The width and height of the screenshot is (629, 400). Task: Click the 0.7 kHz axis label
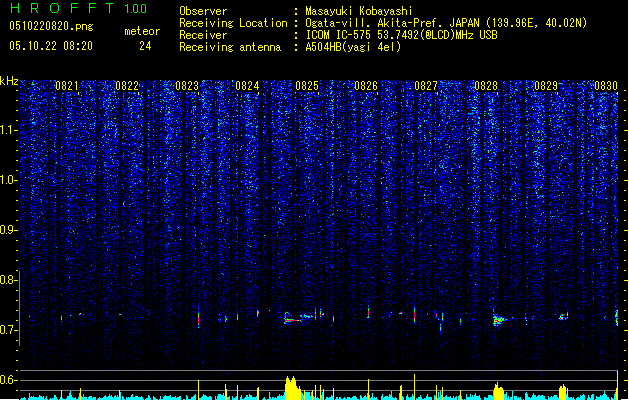[8, 330]
